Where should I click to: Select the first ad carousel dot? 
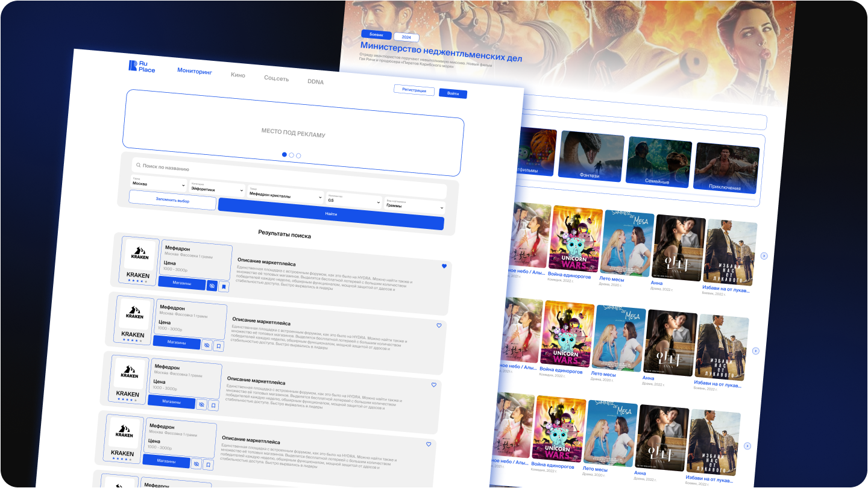285,155
